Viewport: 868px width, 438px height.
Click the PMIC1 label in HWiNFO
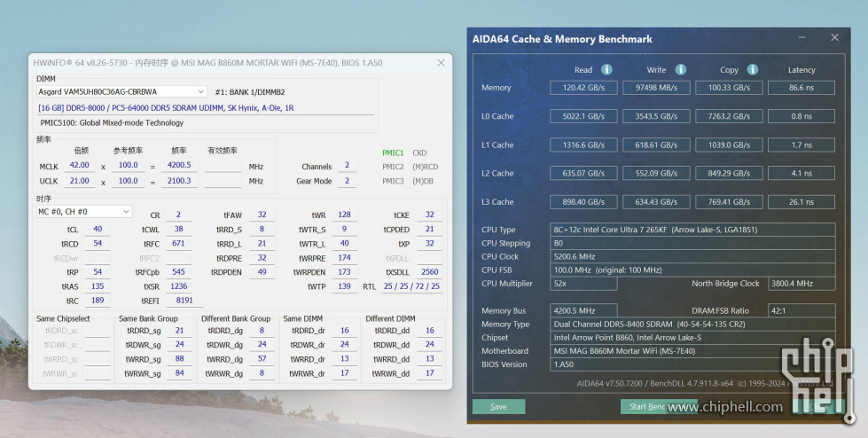coord(393,153)
